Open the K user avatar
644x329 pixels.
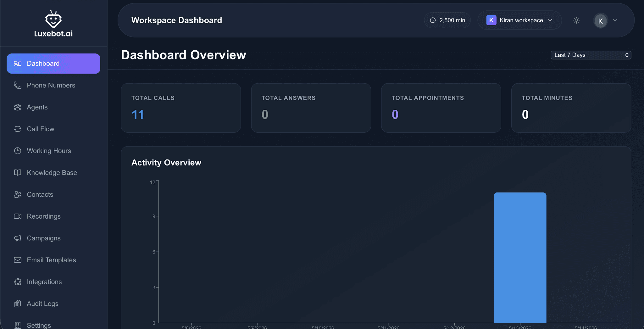[x=600, y=21]
